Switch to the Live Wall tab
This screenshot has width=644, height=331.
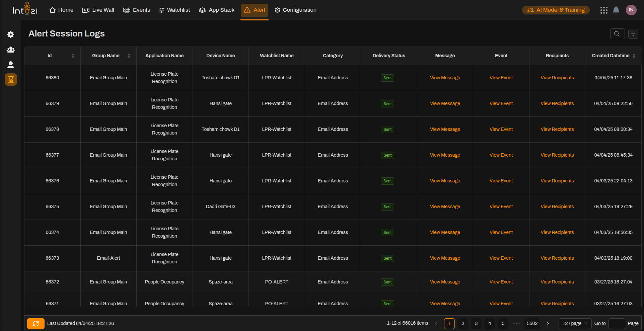tap(98, 10)
